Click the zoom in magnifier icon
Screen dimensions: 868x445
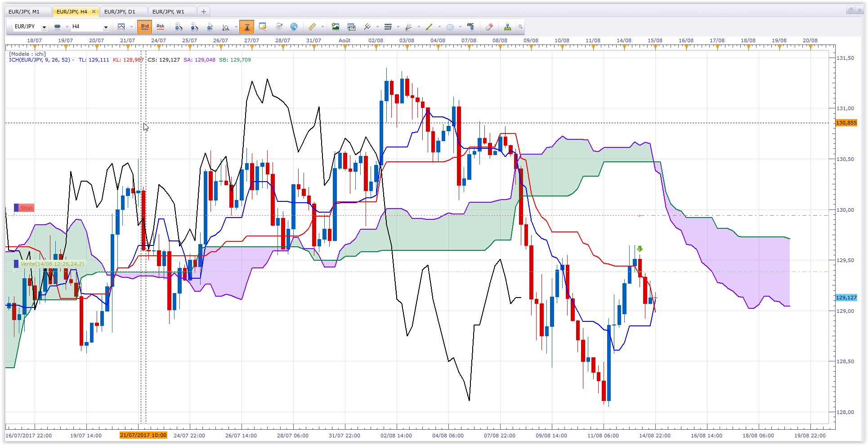coord(179,27)
